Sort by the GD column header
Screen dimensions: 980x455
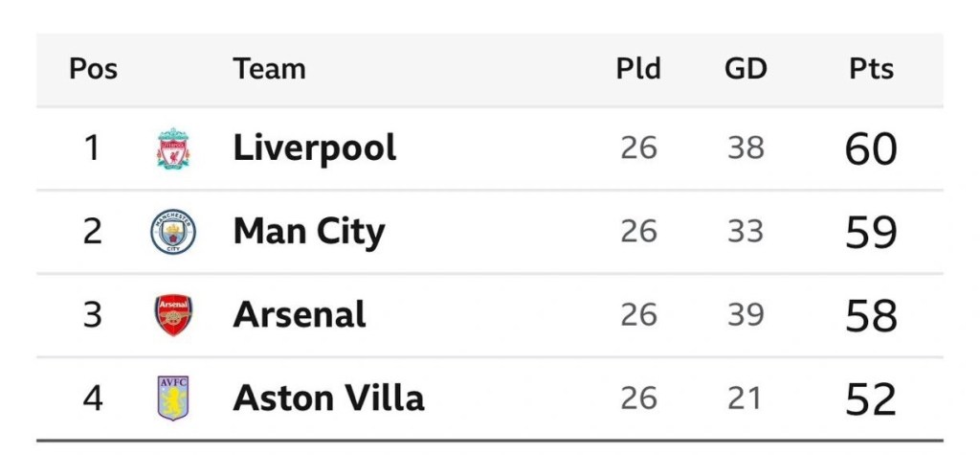click(x=746, y=69)
